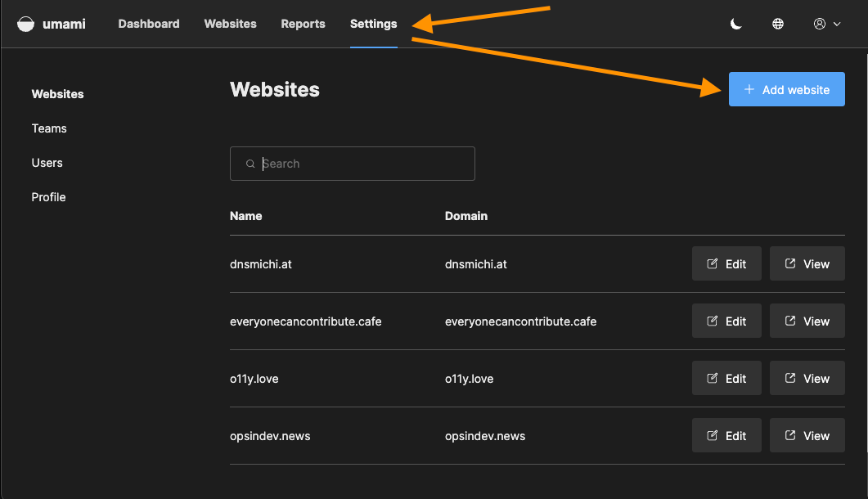The width and height of the screenshot is (868, 499).
Task: View the opsindev.news website stats
Action: point(807,436)
